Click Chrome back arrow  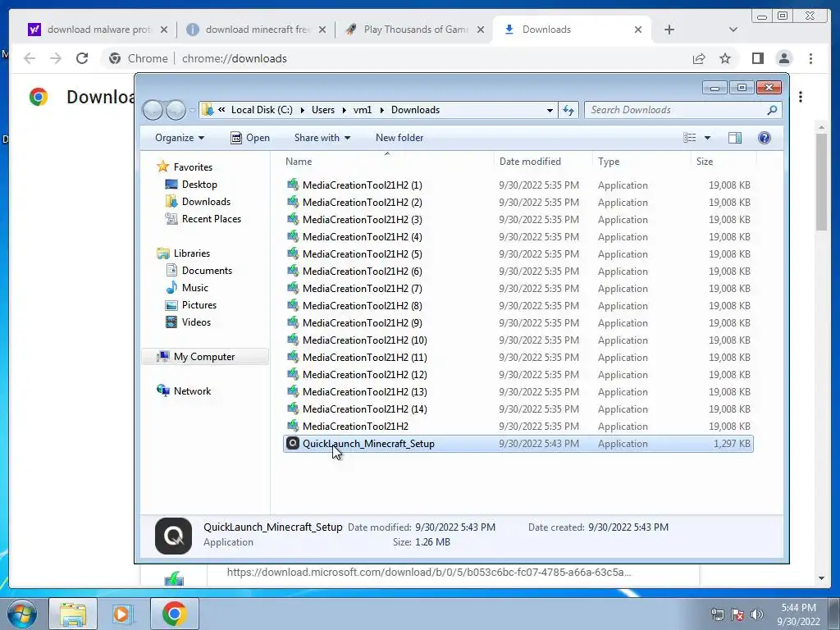coord(30,58)
